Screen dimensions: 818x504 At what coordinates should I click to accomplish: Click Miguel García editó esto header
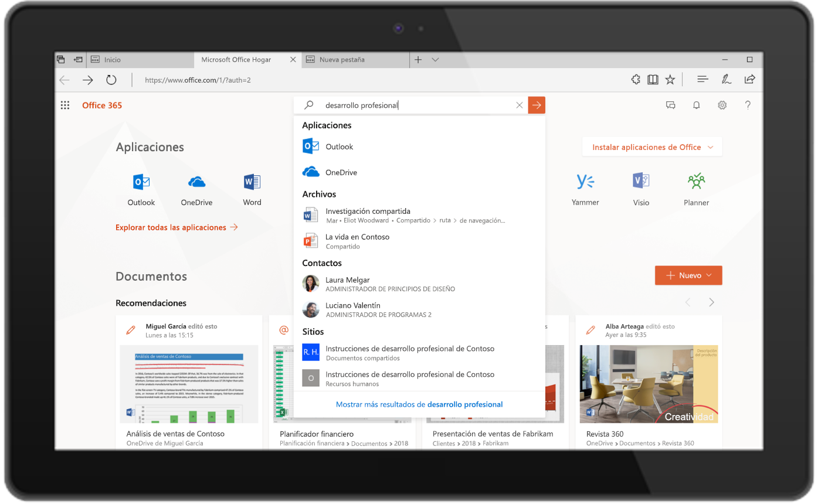[181, 326]
